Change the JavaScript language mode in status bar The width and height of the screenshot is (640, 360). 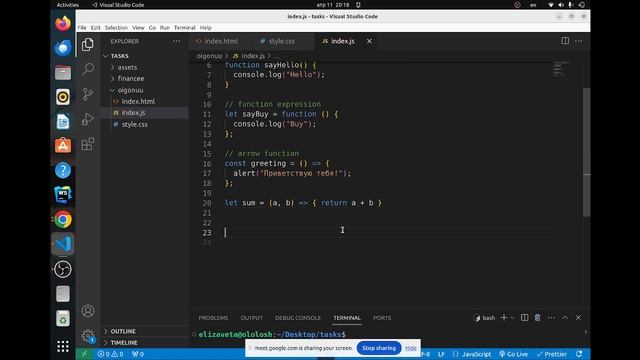coord(476,354)
